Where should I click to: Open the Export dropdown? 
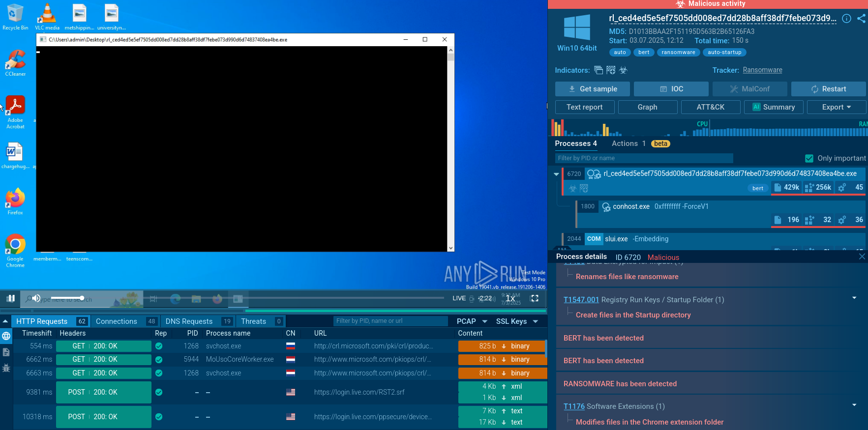[x=836, y=107]
